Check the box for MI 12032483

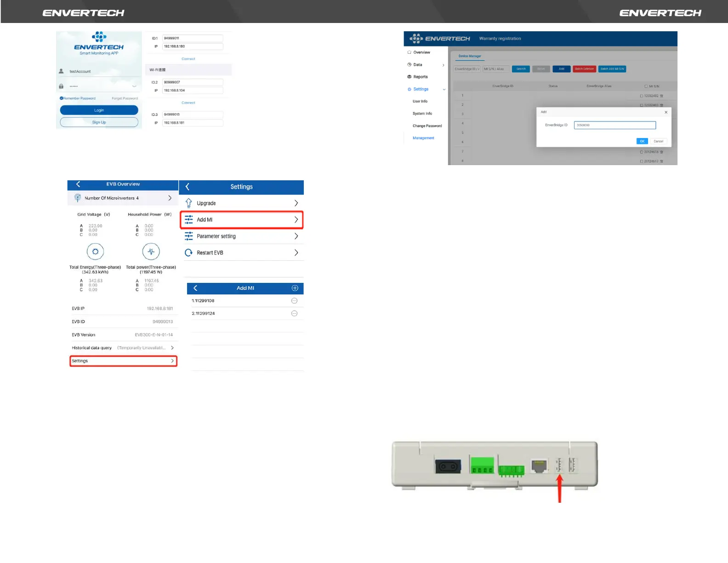pyautogui.click(x=642, y=105)
